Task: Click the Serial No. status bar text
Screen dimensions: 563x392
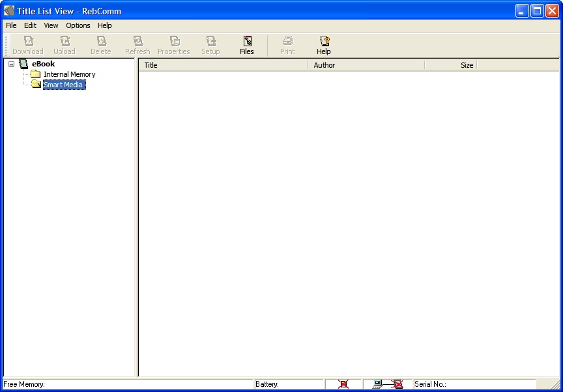Action: pyautogui.click(x=430, y=384)
